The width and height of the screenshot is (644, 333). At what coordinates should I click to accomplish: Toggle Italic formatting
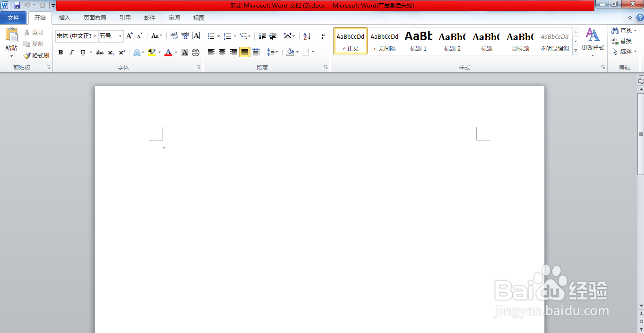point(71,53)
